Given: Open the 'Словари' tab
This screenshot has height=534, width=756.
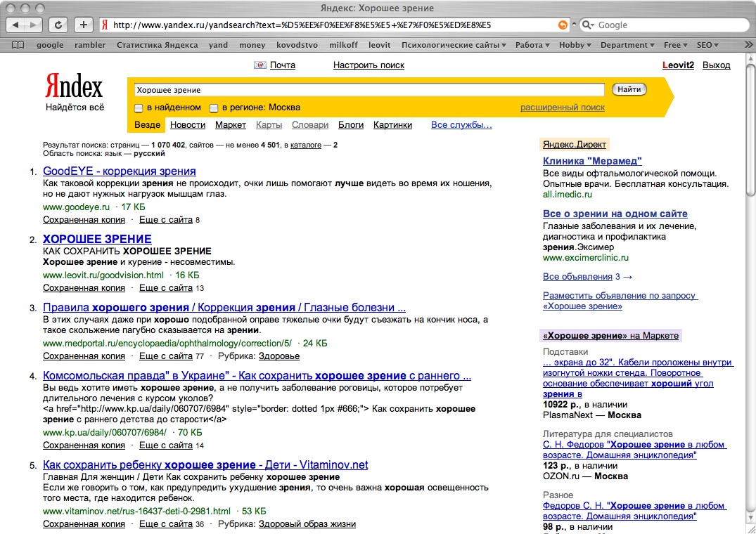Looking at the screenshot, I should tap(310, 124).
